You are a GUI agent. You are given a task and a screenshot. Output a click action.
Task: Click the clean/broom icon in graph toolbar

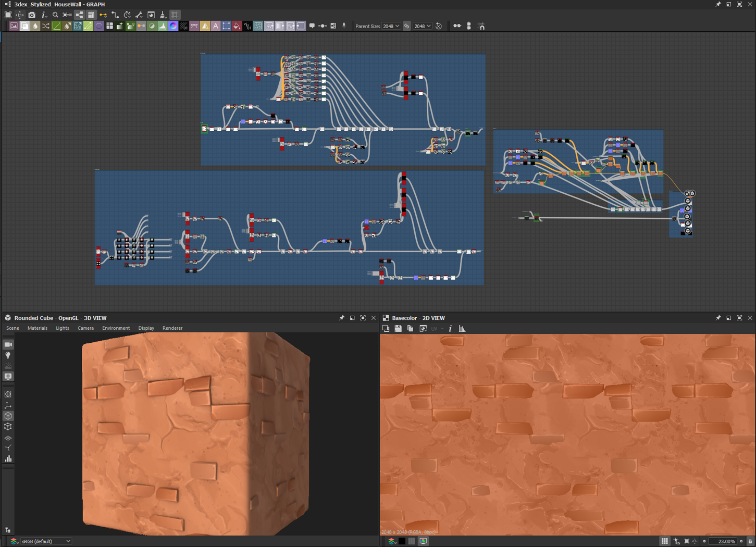coord(163,15)
